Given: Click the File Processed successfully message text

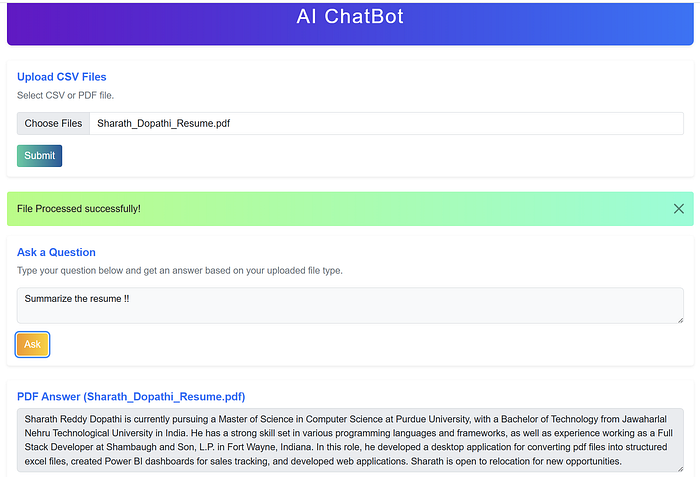Looking at the screenshot, I should point(79,209).
